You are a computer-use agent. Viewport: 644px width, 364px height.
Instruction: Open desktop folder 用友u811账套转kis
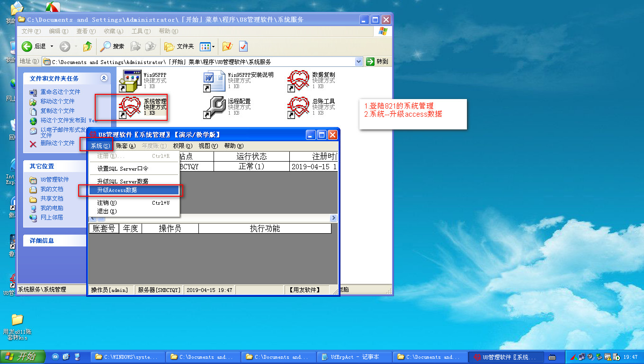point(17,320)
